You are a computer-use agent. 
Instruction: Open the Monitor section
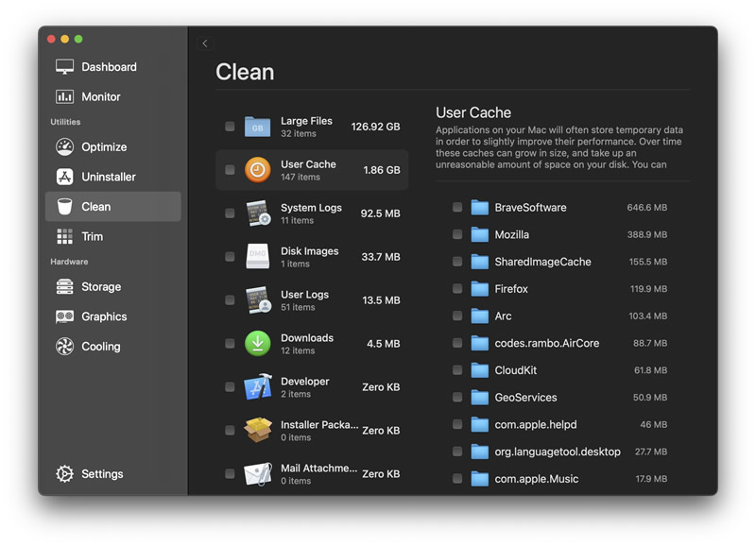112,97
